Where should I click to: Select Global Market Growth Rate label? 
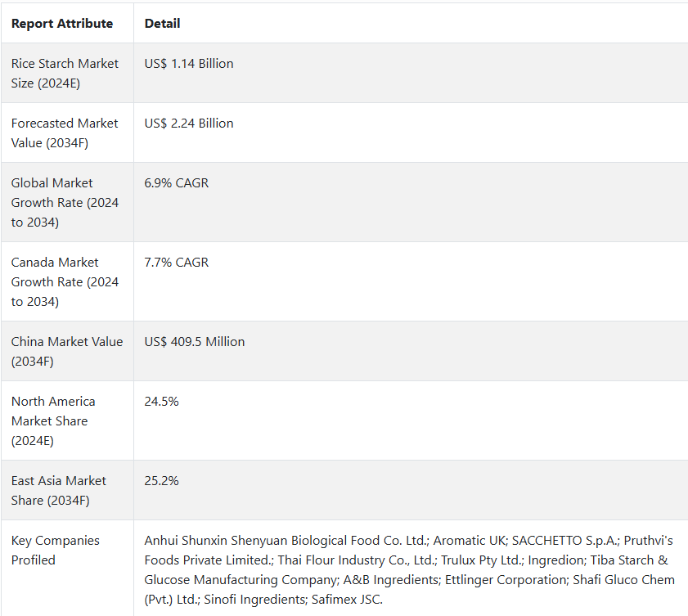[x=65, y=203]
